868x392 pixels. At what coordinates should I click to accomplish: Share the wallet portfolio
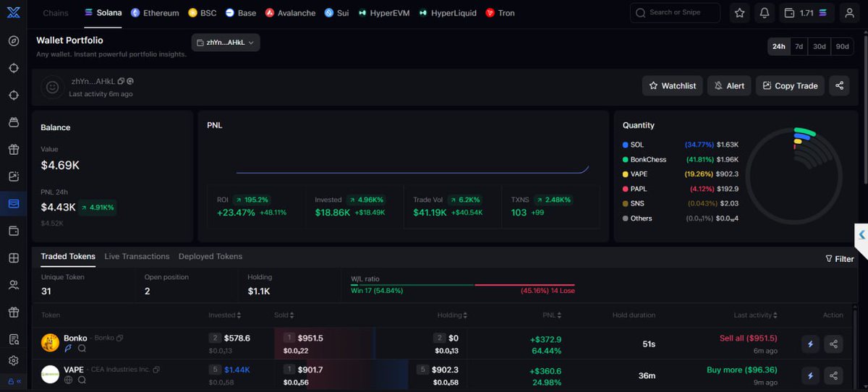(839, 85)
